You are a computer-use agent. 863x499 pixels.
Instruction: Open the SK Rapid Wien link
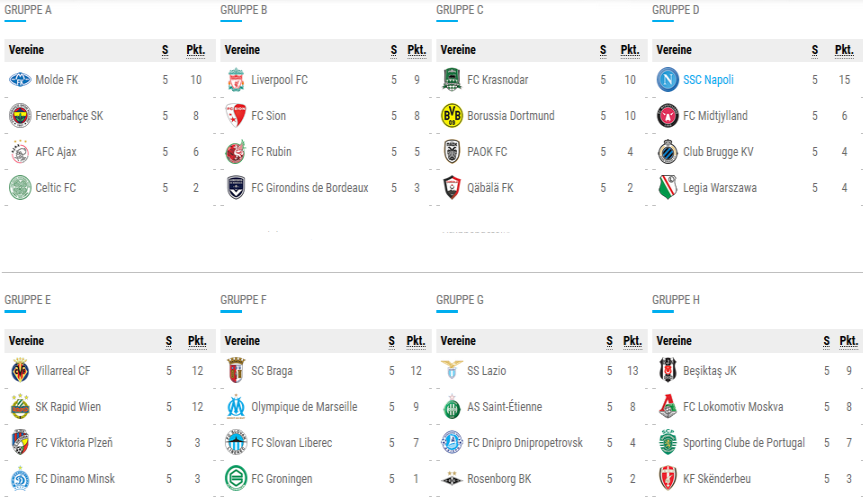tap(68, 407)
